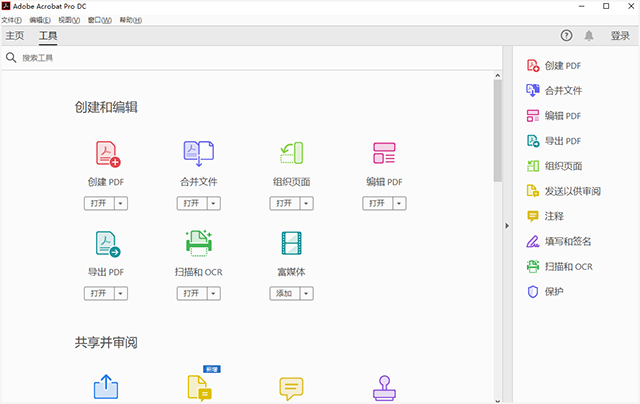The height and width of the screenshot is (404, 640).
Task: Click the blue share upload icon under 共享并审阅
Action: coord(106,386)
